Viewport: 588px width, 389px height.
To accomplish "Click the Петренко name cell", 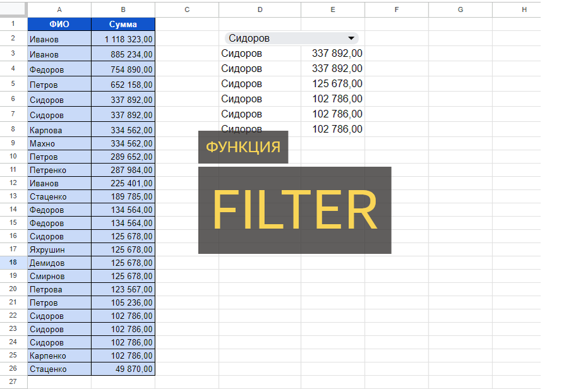I will click(x=59, y=170).
